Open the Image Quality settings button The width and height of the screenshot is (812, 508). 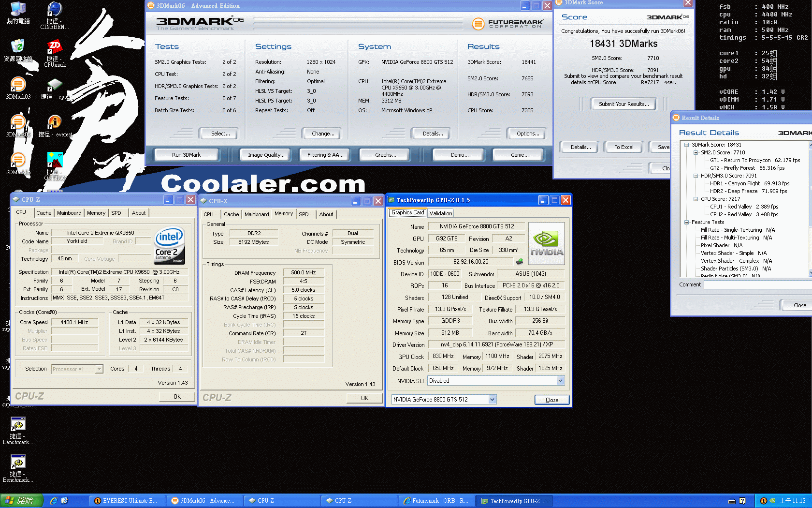pyautogui.click(x=266, y=155)
